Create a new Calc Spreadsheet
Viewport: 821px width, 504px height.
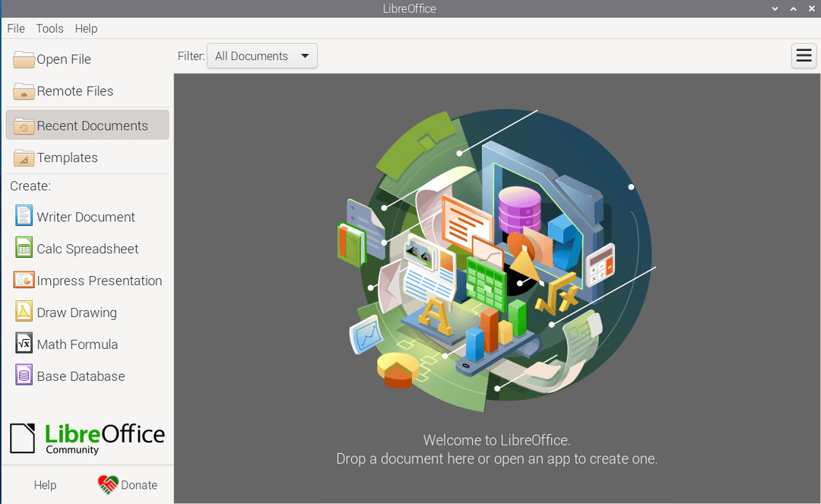(x=87, y=249)
